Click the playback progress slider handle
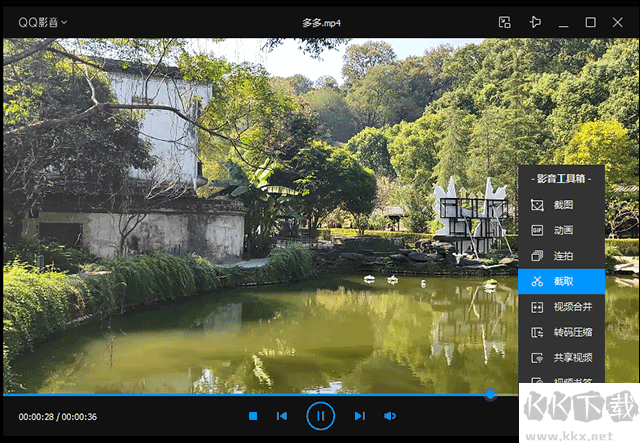 (x=490, y=395)
